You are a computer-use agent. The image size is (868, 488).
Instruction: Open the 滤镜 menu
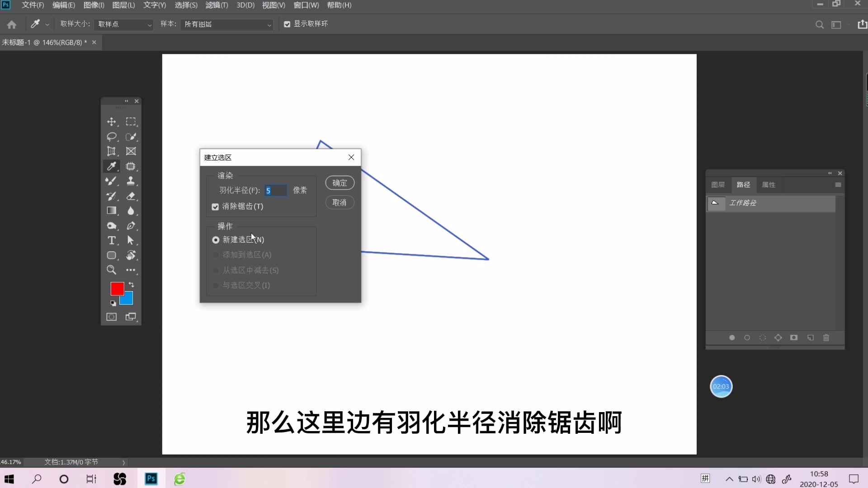coord(217,5)
